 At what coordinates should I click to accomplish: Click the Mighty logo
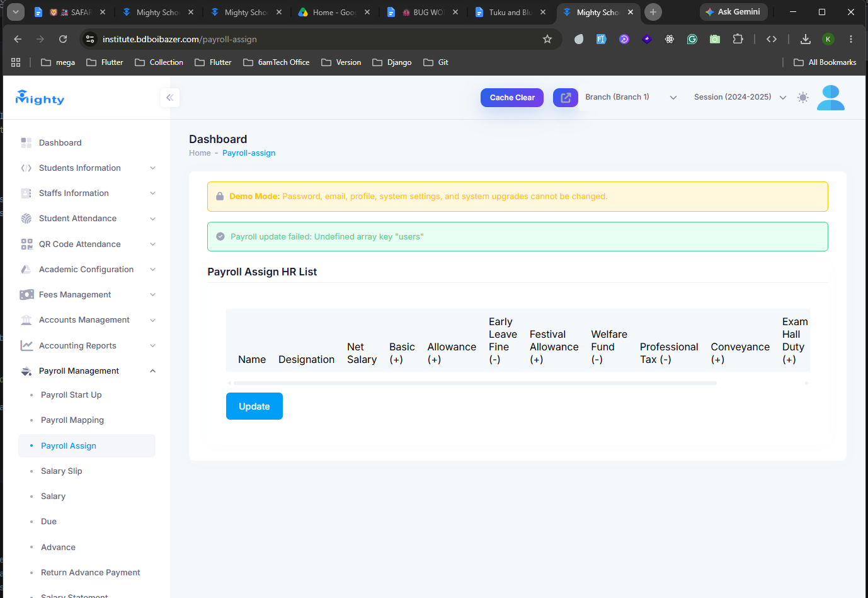point(40,98)
